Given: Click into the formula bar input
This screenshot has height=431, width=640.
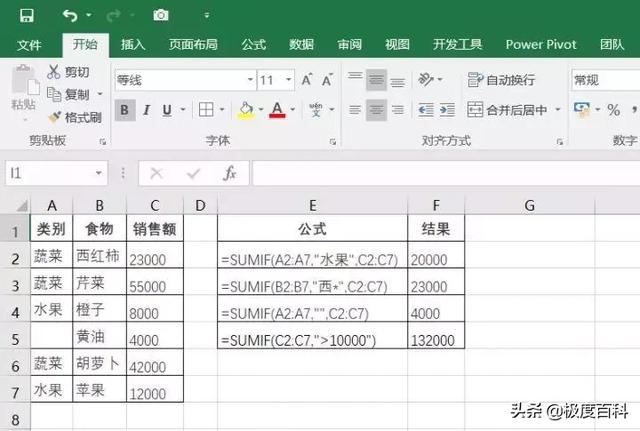Looking at the screenshot, I should 446,173.
